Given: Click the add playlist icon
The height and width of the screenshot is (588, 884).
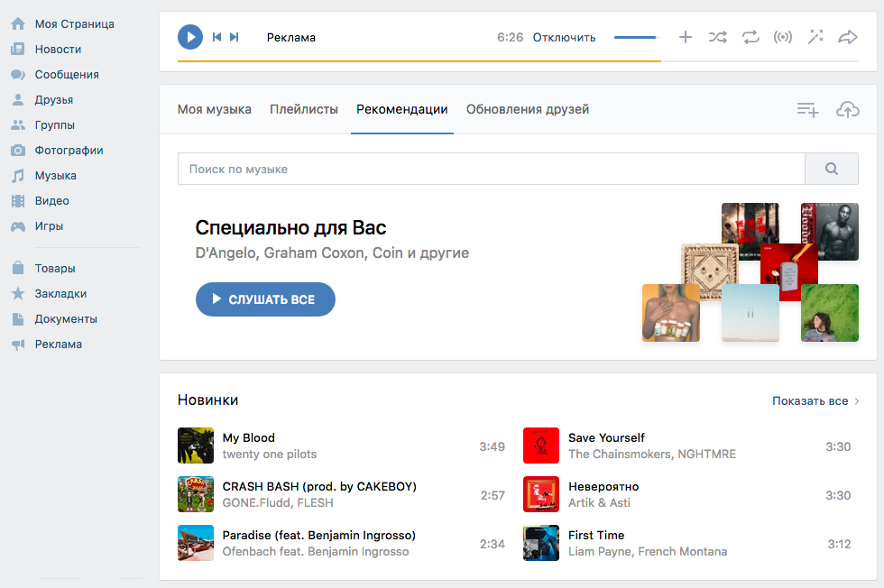Looking at the screenshot, I should pyautogui.click(x=807, y=109).
